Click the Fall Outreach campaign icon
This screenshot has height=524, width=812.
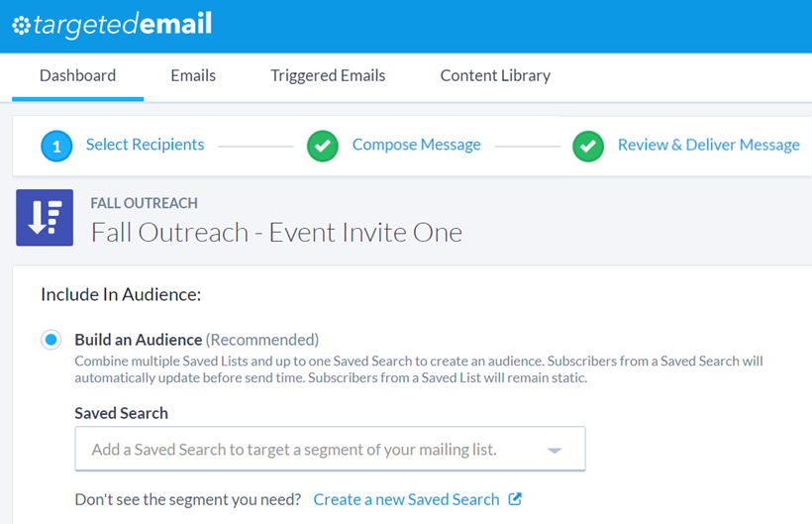45,218
